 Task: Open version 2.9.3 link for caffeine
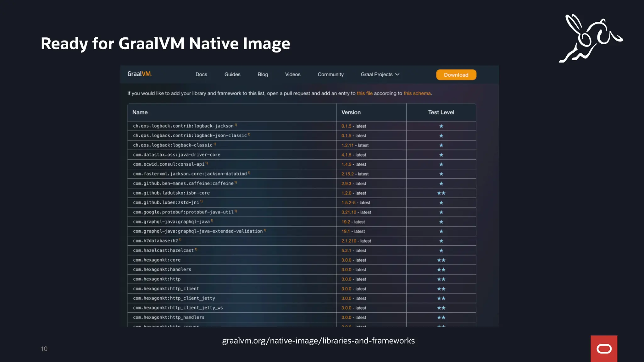point(346,184)
